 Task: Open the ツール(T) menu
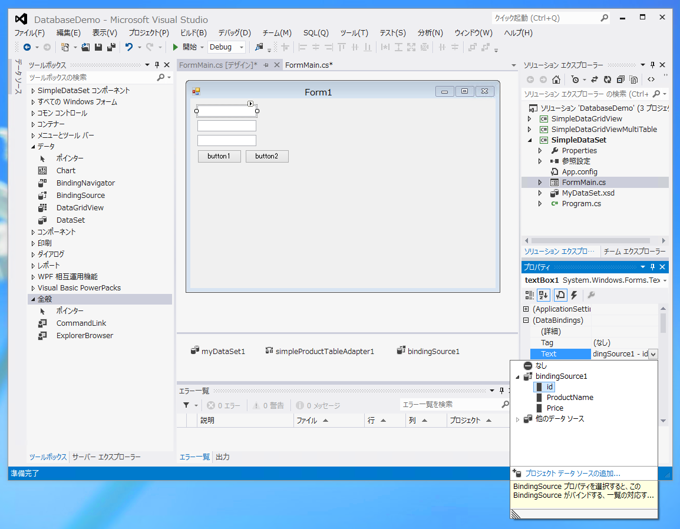[x=354, y=33]
